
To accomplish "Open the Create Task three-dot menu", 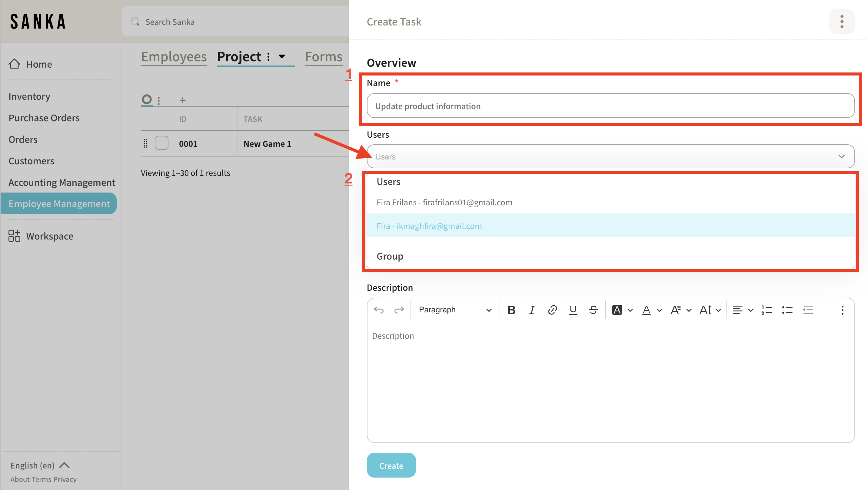I will tap(841, 22).
